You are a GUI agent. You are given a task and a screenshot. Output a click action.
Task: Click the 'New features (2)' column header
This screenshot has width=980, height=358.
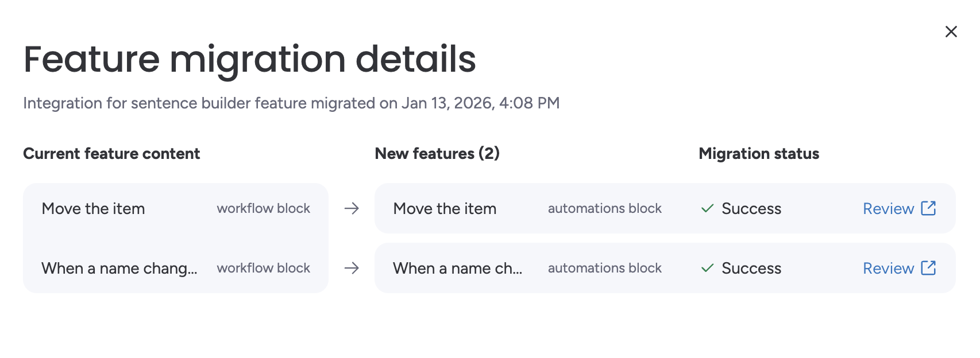(437, 154)
